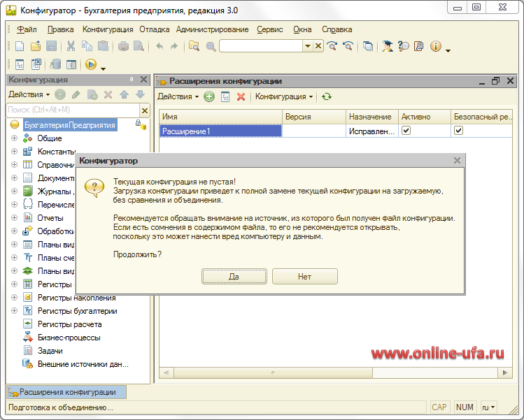Viewport: 524px width, 420px height.
Task: Open the search field dropdown arrow
Action: (x=308, y=46)
